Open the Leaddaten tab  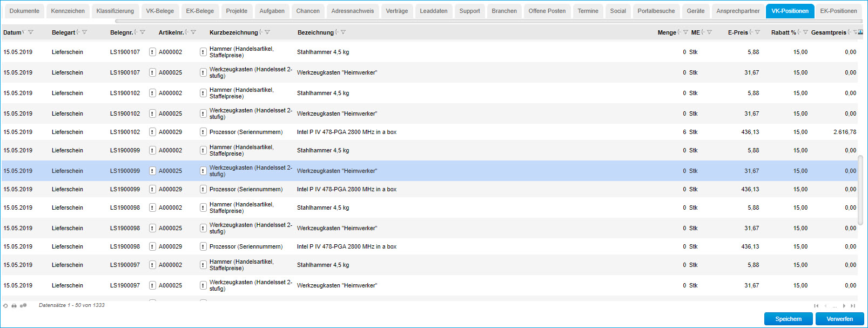(x=434, y=11)
